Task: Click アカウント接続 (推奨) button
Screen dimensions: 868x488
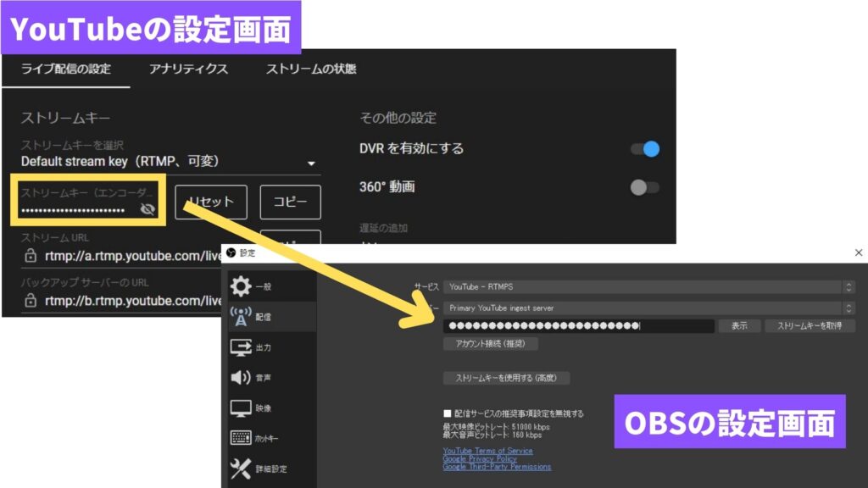Action: click(x=491, y=344)
